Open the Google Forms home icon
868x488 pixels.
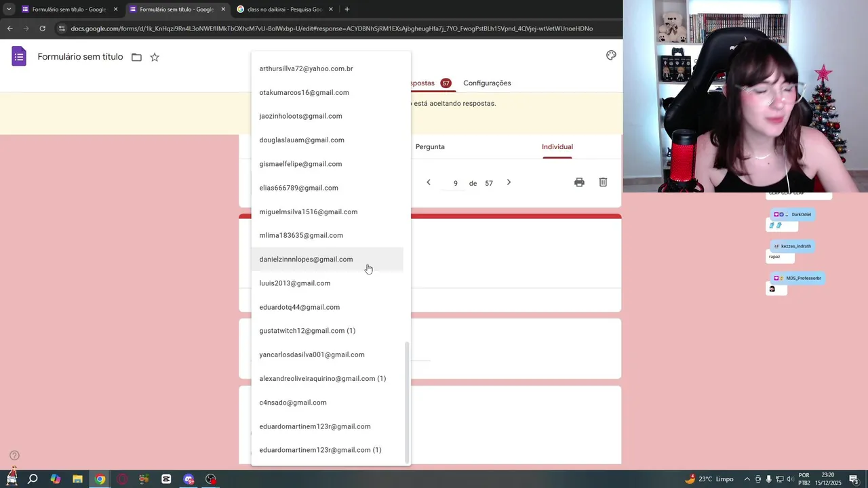19,56
